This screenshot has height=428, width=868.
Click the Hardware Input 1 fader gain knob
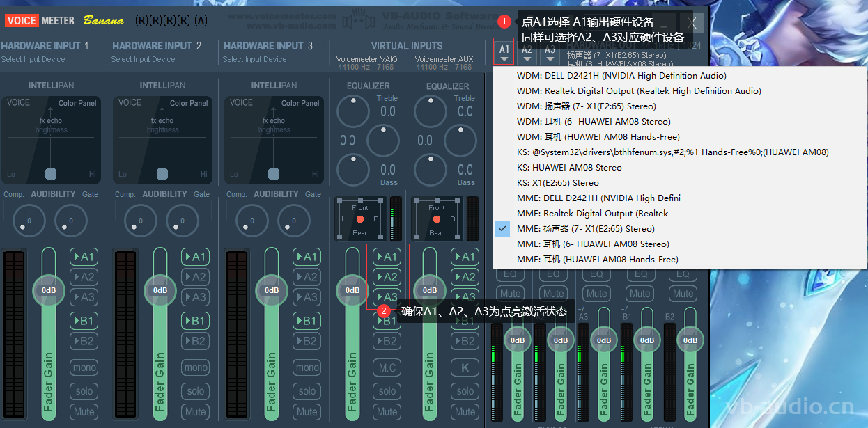point(49,290)
